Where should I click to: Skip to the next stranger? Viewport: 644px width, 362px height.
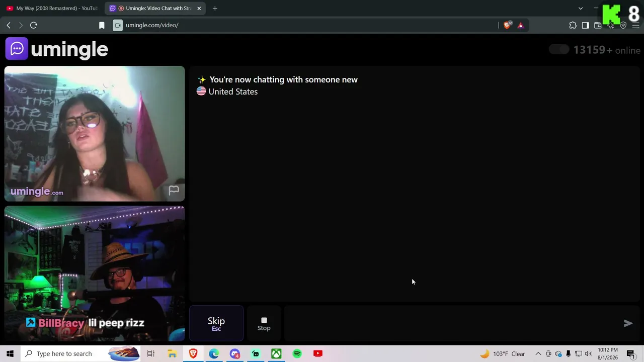(x=216, y=323)
